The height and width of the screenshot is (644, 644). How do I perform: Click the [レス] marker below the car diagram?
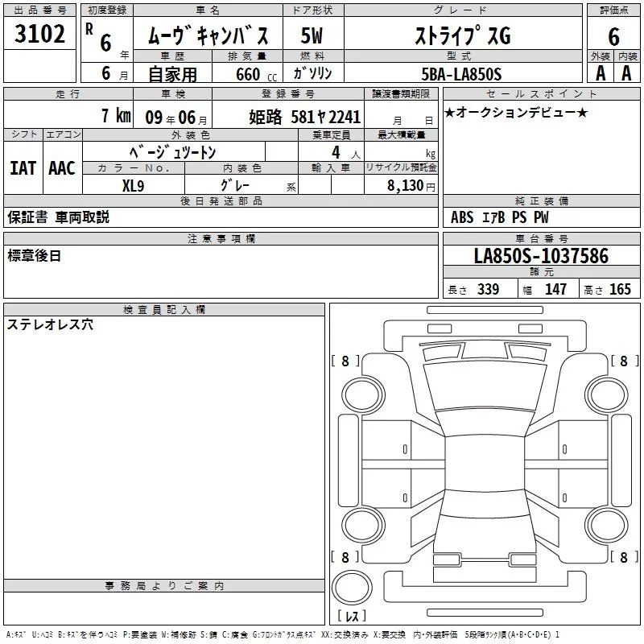coord(351,617)
